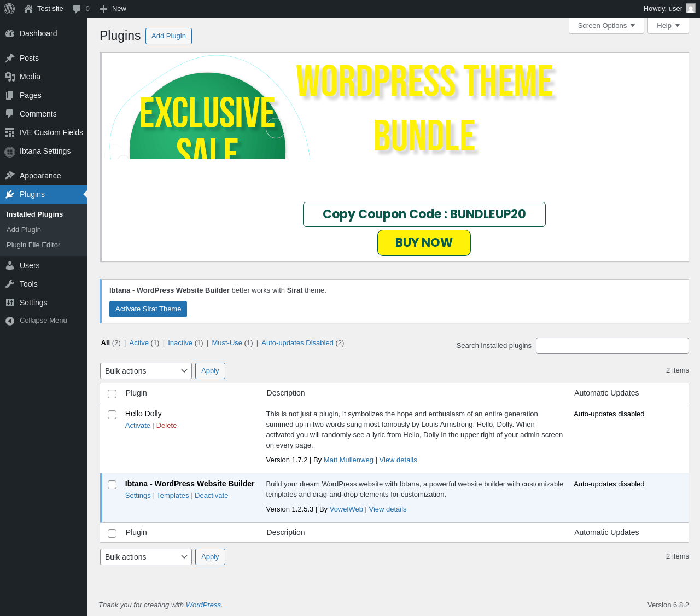This screenshot has height=616, width=700.
Task: Click the Media sidebar icon
Action: 10,77
